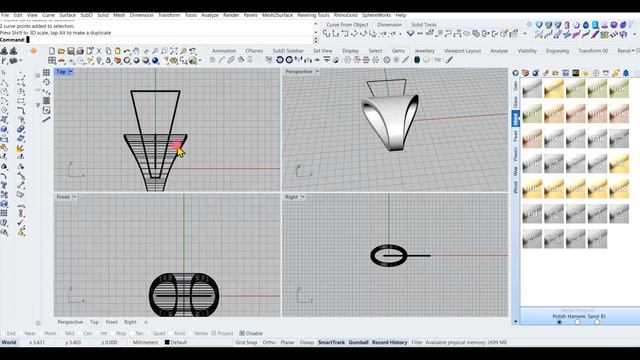Click the plus button after Right viewport tab
The height and width of the screenshot is (360, 640).
point(146,322)
